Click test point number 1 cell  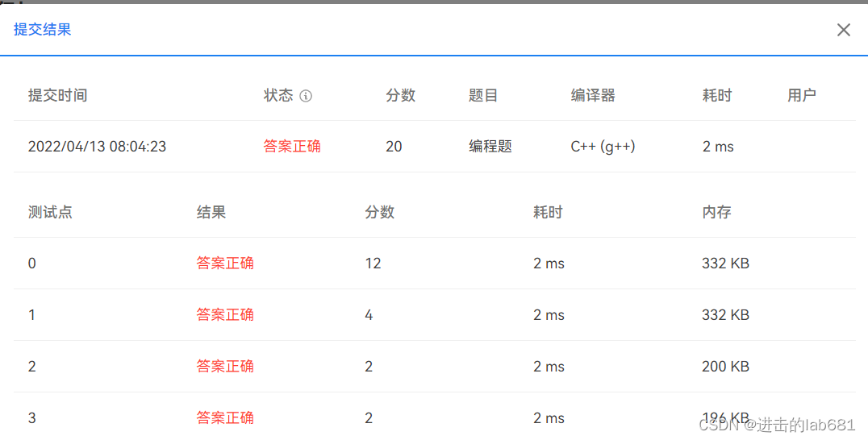coord(31,315)
